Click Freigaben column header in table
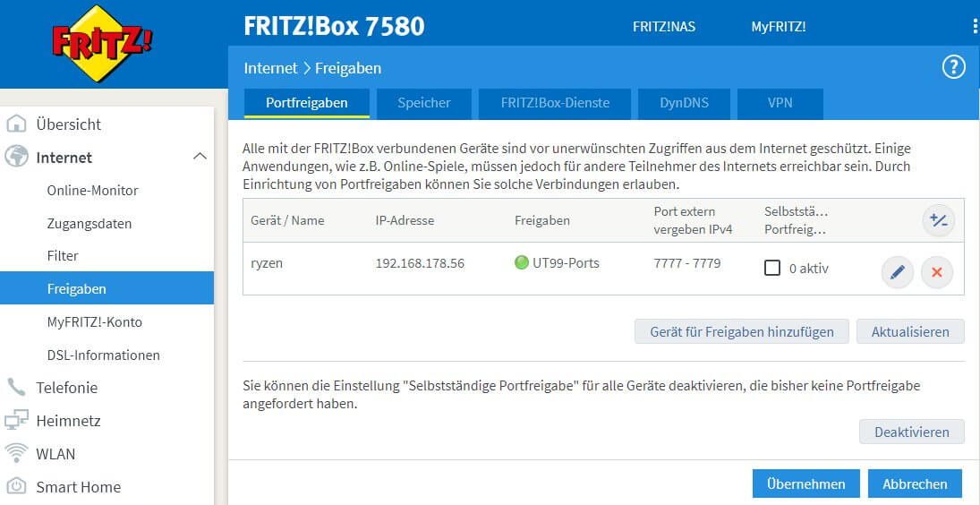This screenshot has height=505, width=980. [541, 220]
